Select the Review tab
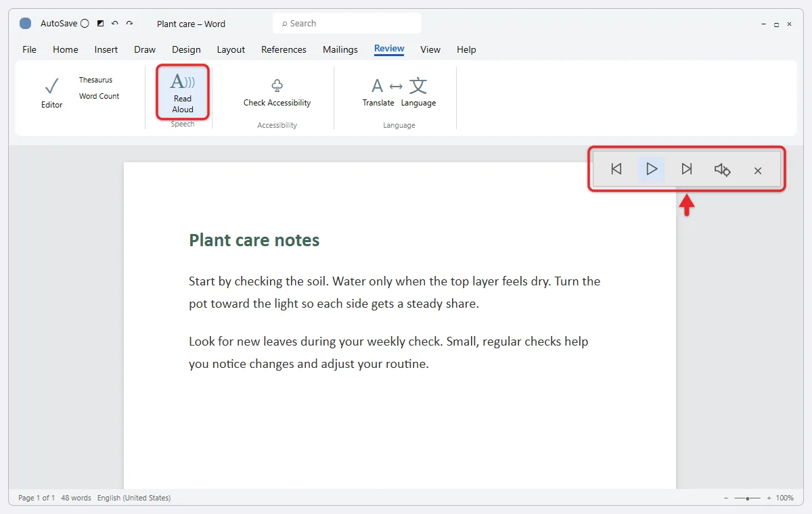The height and width of the screenshot is (514, 812). [389, 49]
